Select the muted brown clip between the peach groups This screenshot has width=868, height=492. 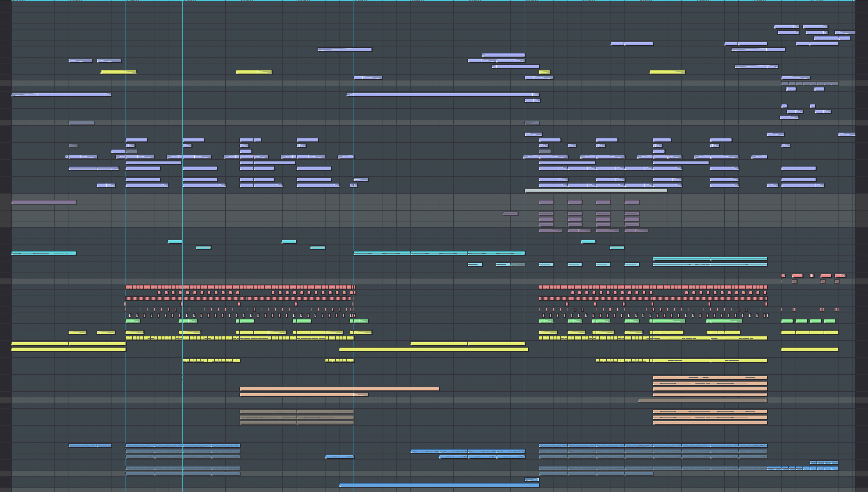pos(702,401)
